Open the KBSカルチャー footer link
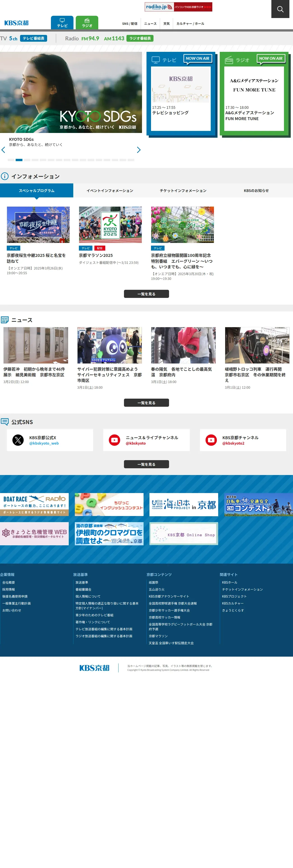293x868 pixels. 233,603
